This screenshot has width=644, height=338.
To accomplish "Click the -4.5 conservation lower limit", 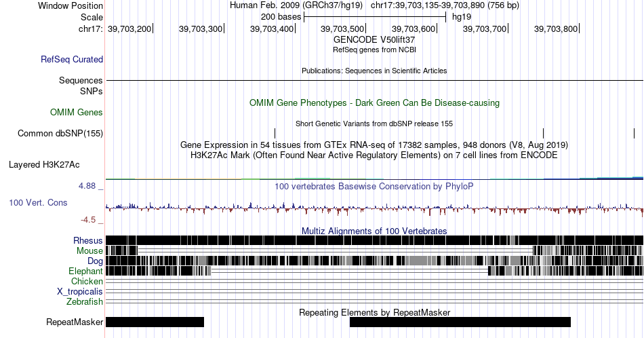I will 88,220.
